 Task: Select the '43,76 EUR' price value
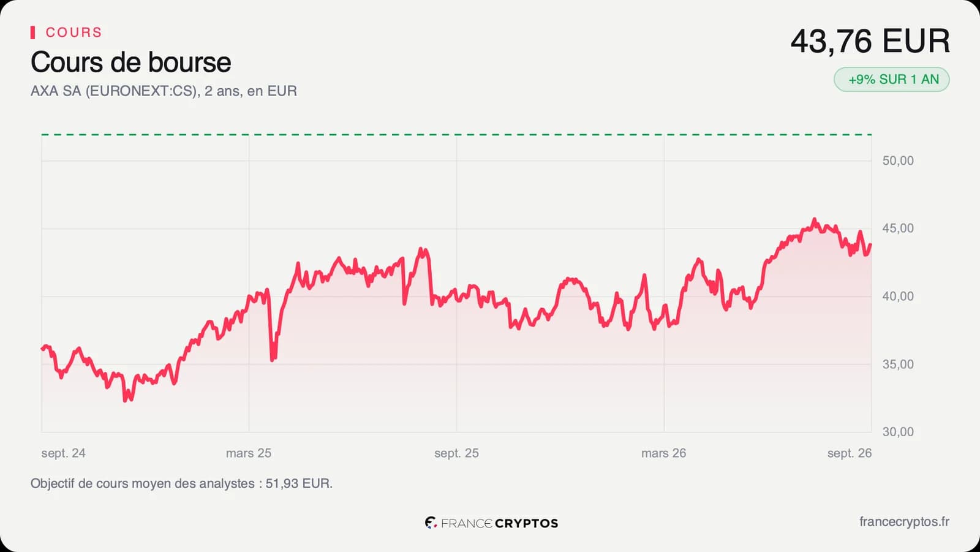tap(870, 42)
